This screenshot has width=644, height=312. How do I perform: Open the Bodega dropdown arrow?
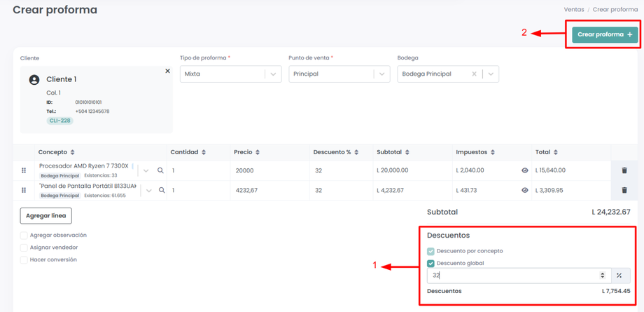(x=491, y=74)
